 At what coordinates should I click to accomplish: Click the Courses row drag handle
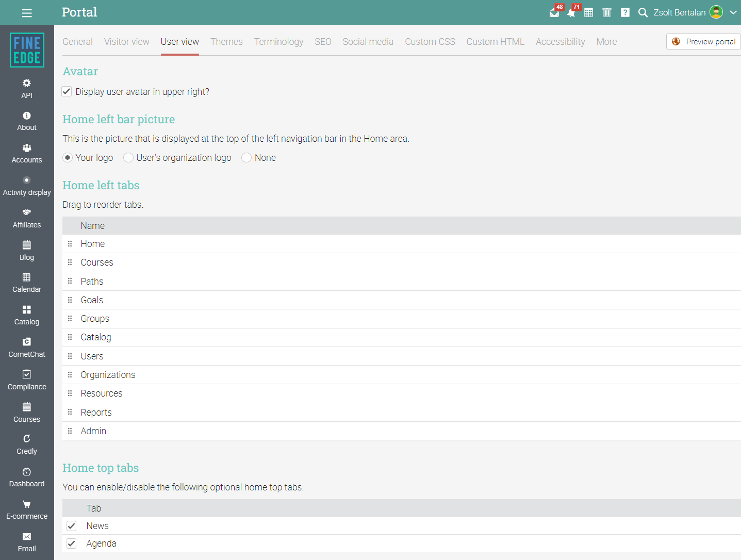point(70,262)
